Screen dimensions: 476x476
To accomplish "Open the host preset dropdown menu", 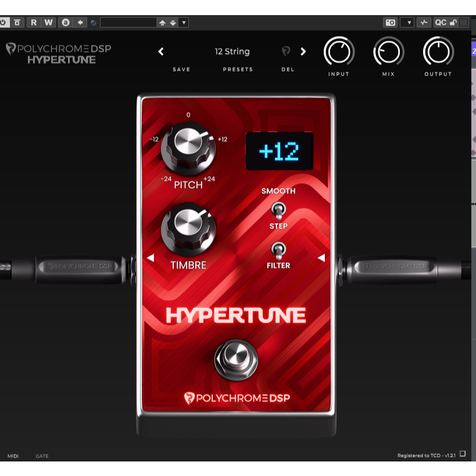I will coord(184,23).
